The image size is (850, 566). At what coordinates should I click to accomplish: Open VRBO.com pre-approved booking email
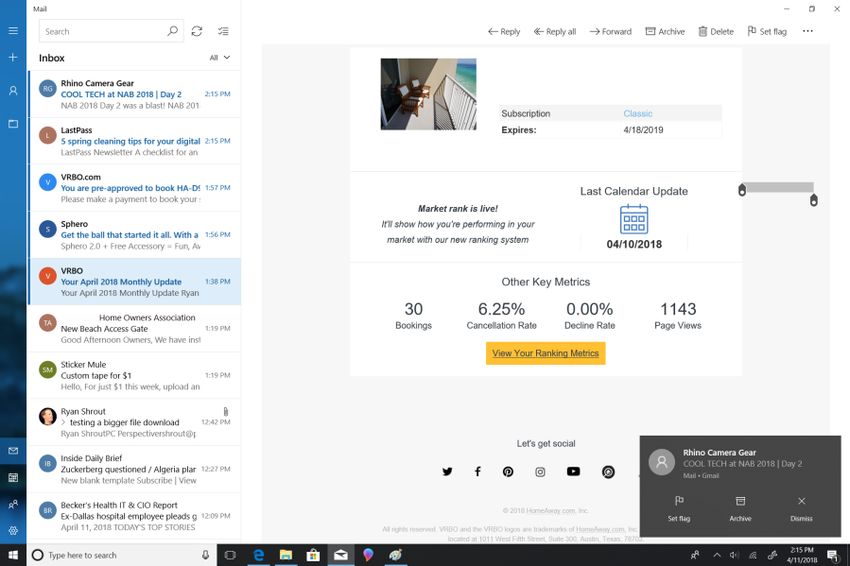(x=135, y=188)
